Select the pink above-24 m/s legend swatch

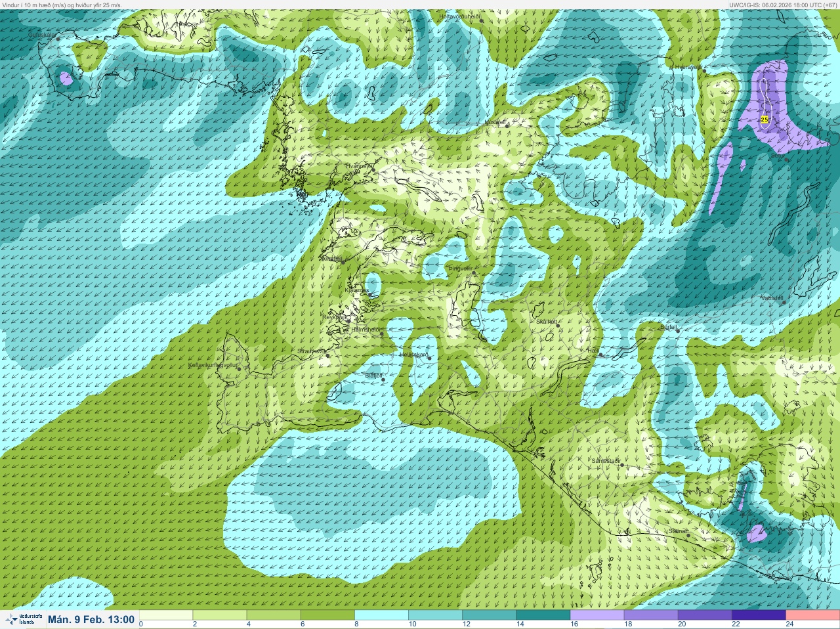point(812,615)
